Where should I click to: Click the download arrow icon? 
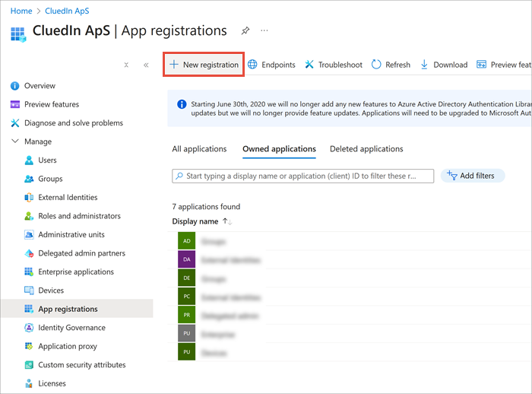424,65
